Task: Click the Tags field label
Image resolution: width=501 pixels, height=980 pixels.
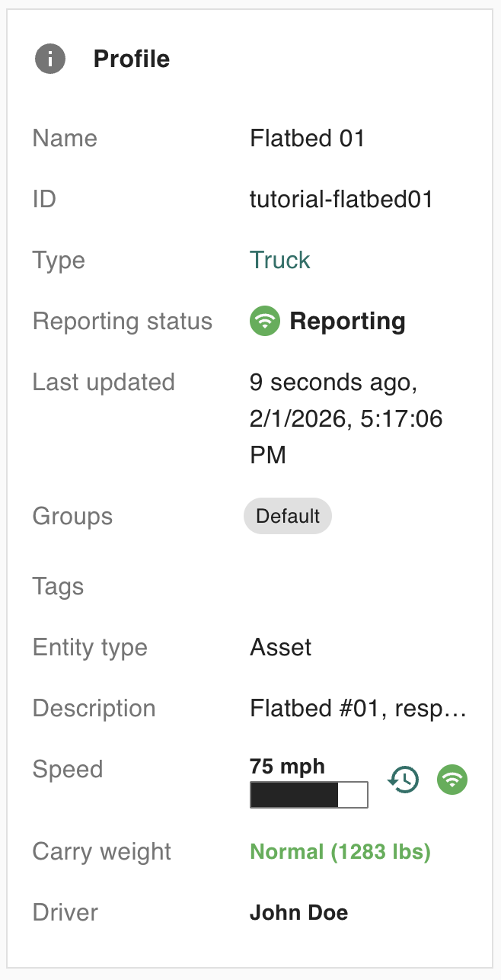Action: click(58, 587)
